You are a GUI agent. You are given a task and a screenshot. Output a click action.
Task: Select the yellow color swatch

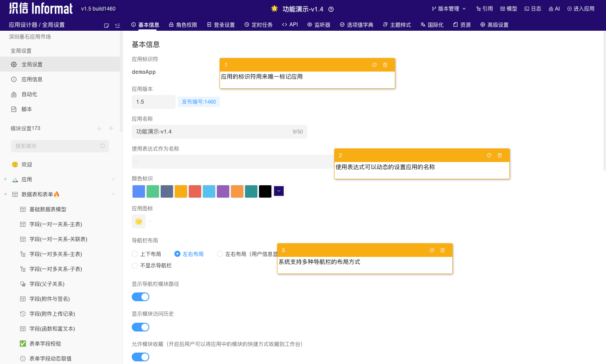181,191
